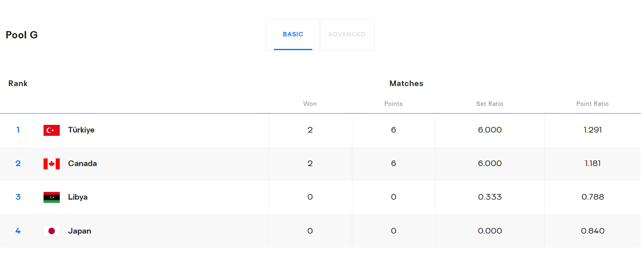Click the Rank column header
This screenshot has height=255, width=644.
18,84
